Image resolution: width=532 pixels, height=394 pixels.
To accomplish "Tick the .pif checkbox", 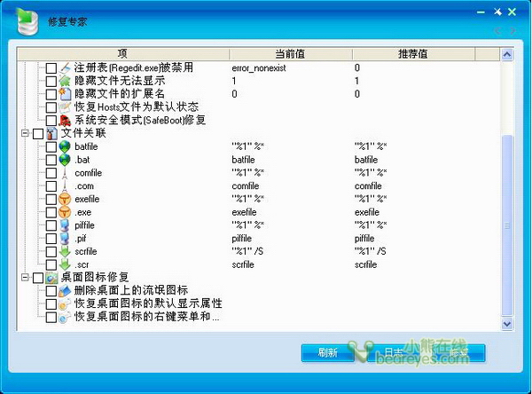I will point(51,239).
